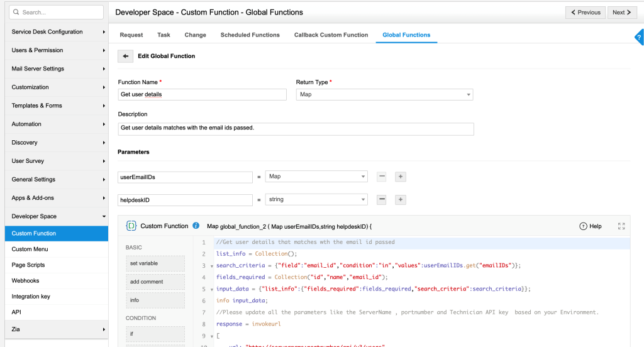Remove the userEmailIDs parameter with minus
Screen dimensions: 644x347
382,177
